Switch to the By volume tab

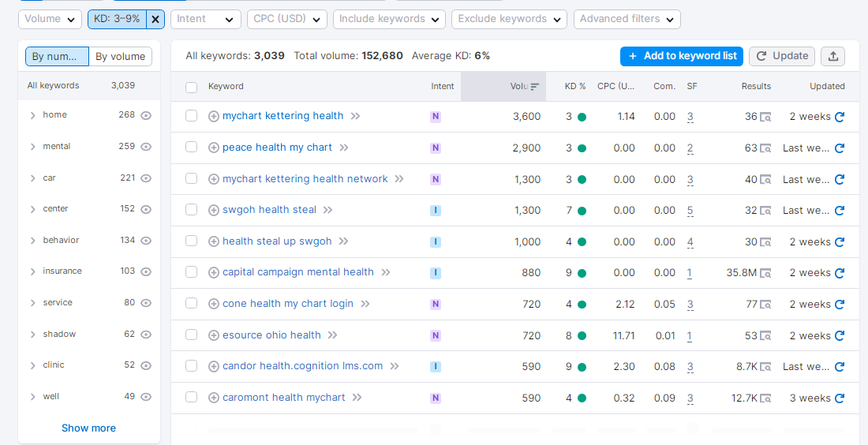(x=120, y=57)
